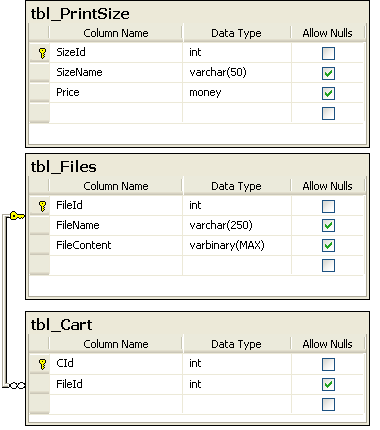Select the yellow key relationship endpoint on tbl_Files

click(x=17, y=216)
